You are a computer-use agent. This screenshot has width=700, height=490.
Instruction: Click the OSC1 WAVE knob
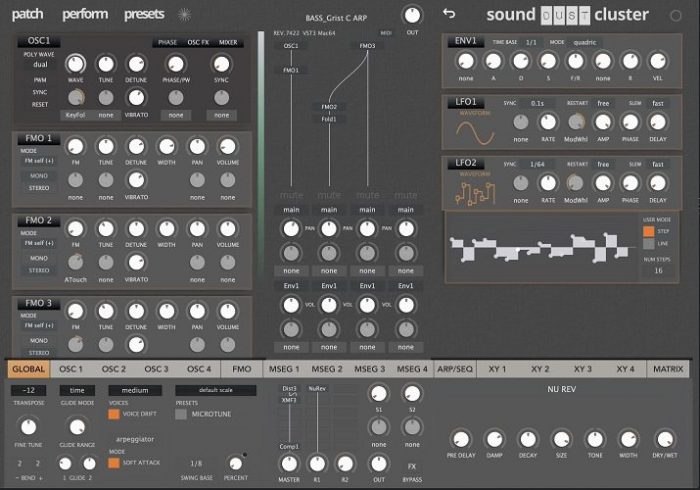click(x=74, y=65)
